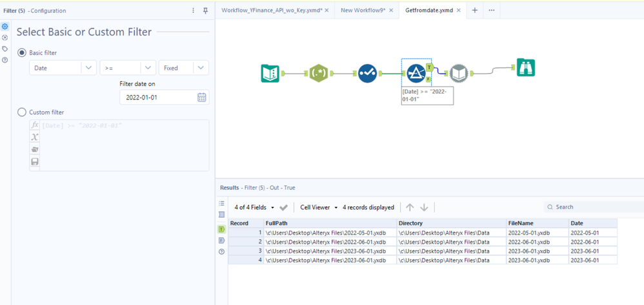Click the custom filter expression box
Image resolution: width=644 pixels, height=305 pixels.
125,145
